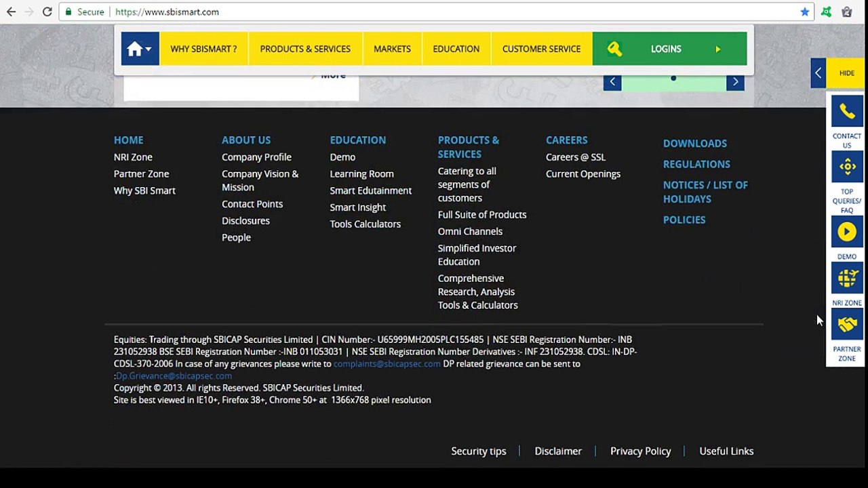Open Careers @ SSL link

coord(576,157)
